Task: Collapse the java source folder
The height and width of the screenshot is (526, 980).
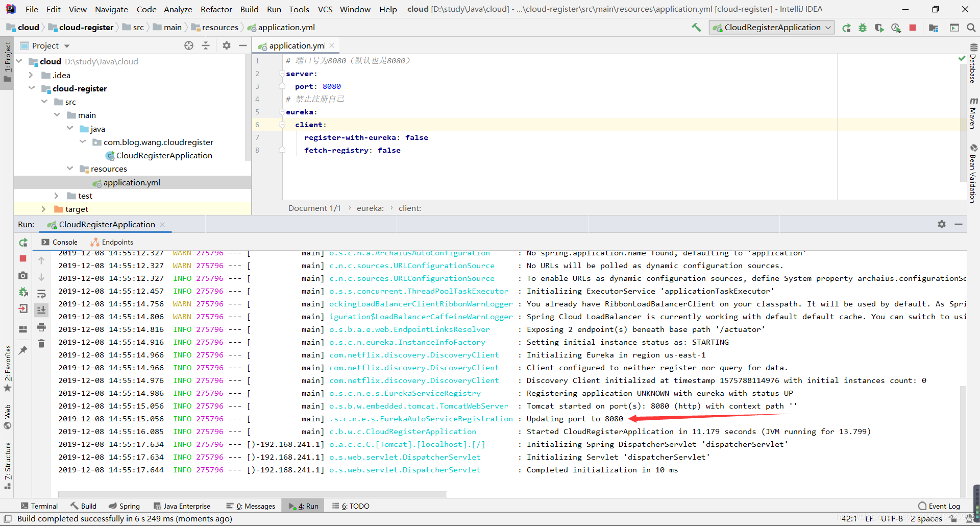Action: click(70, 129)
